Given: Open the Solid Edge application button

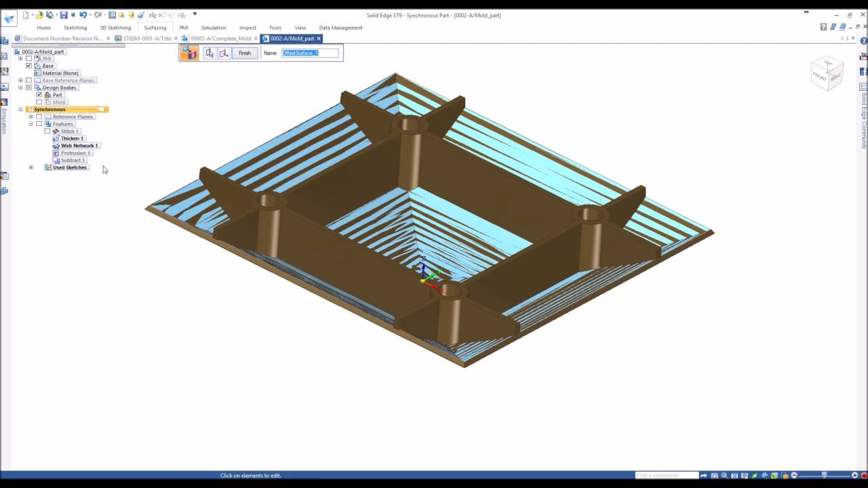Looking at the screenshot, I should pos(9,18).
